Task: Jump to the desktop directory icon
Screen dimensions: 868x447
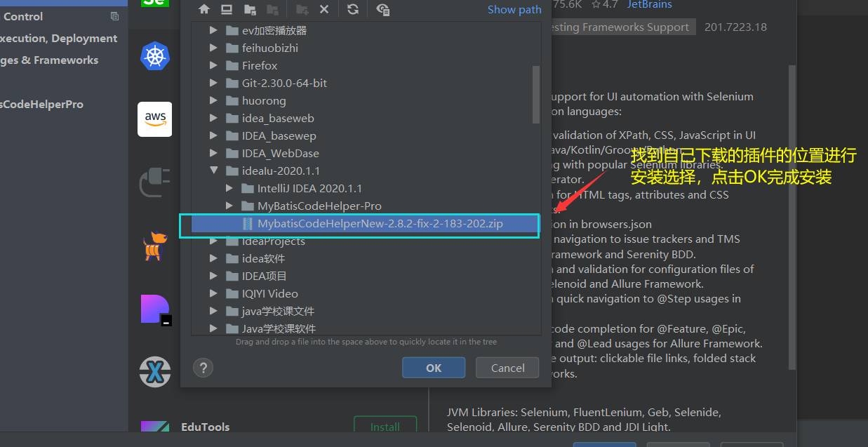Action: click(x=227, y=9)
